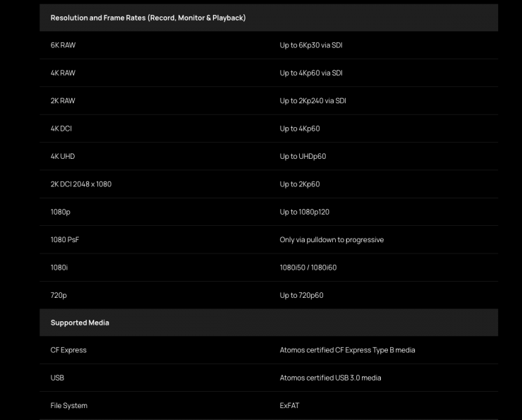Click 'Atomos certified USB 3.0 media' text
Image resolution: width=522 pixels, height=420 pixels.
click(x=330, y=378)
